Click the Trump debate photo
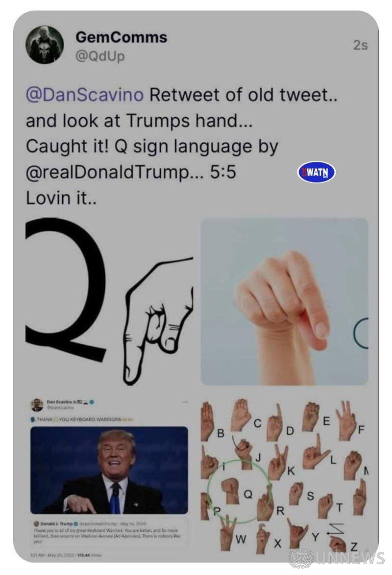 pyautogui.click(x=109, y=470)
